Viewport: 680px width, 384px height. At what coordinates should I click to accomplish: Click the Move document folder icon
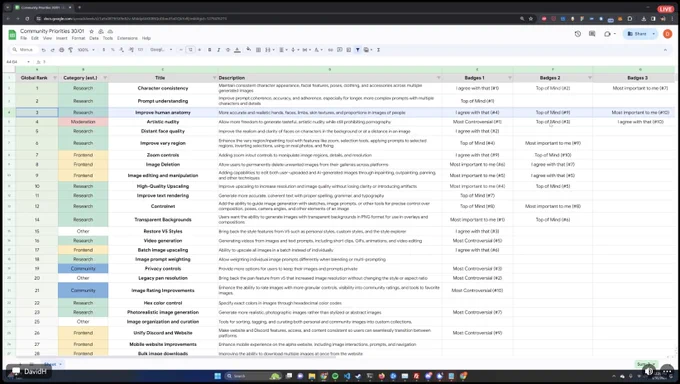click(x=101, y=31)
